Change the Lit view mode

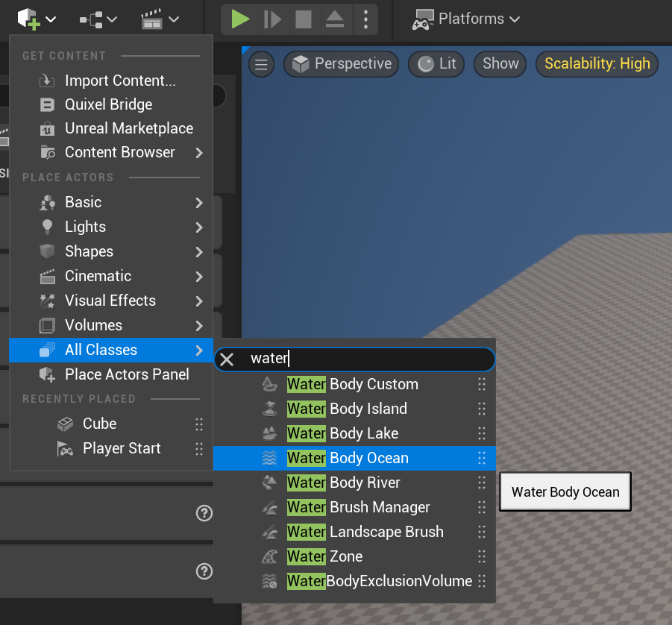click(x=436, y=64)
